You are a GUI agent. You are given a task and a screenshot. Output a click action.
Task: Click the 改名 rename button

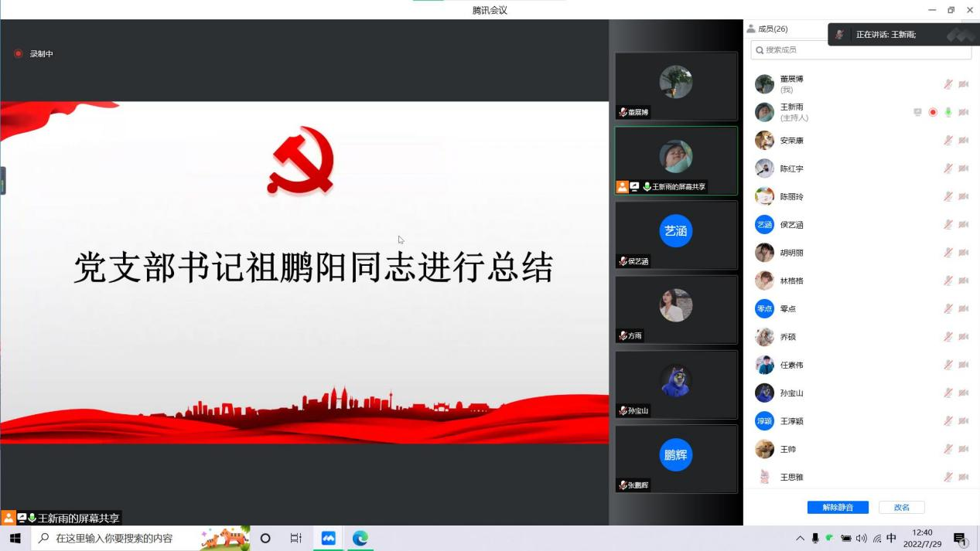click(902, 508)
